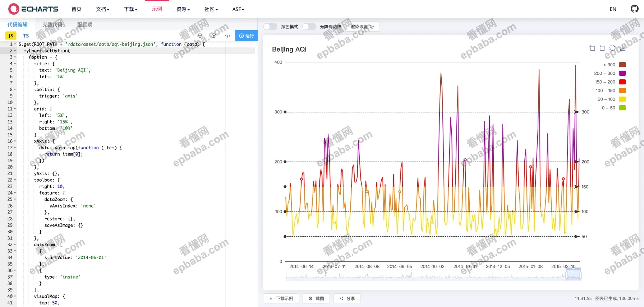Screen dimensions: 644x307
Task: Click 分享 share button
Action: [x=347, y=298]
